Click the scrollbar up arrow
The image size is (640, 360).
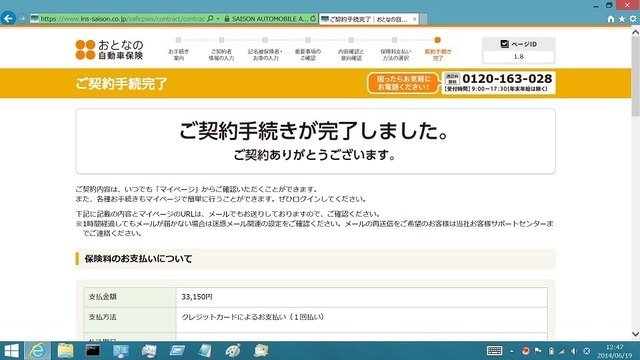pyautogui.click(x=635, y=32)
